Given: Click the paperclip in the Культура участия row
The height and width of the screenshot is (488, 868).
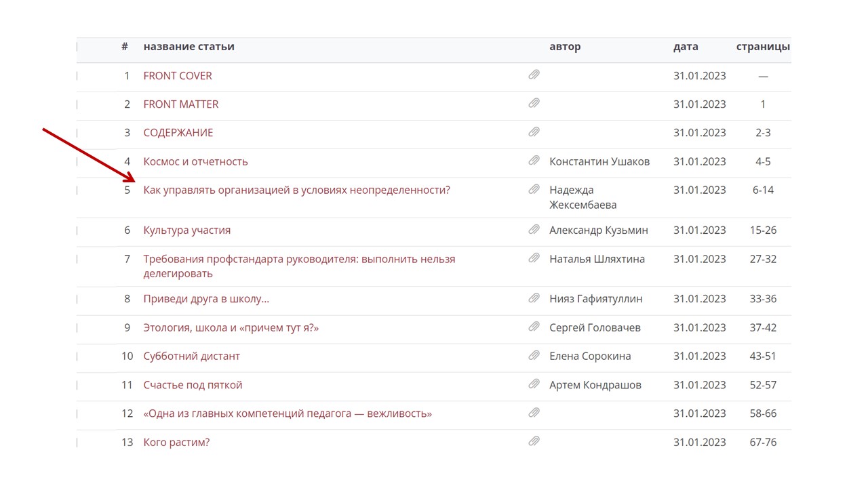Looking at the screenshot, I should point(534,230).
